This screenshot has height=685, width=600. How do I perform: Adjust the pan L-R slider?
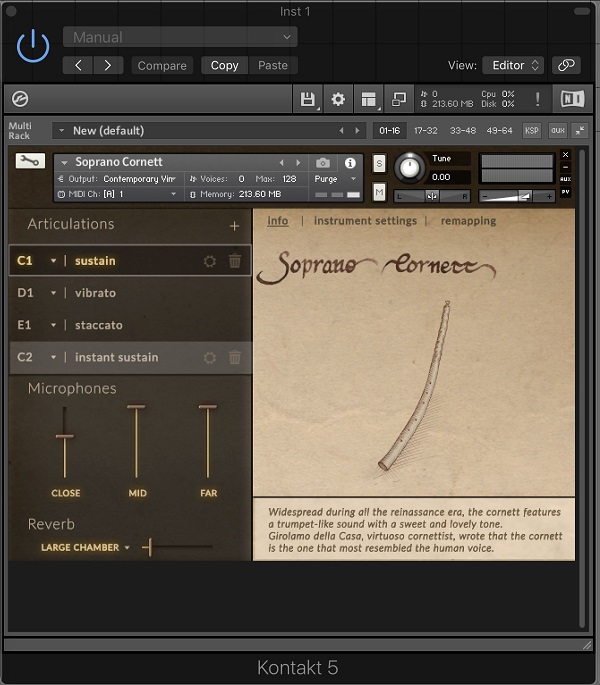tap(432, 196)
